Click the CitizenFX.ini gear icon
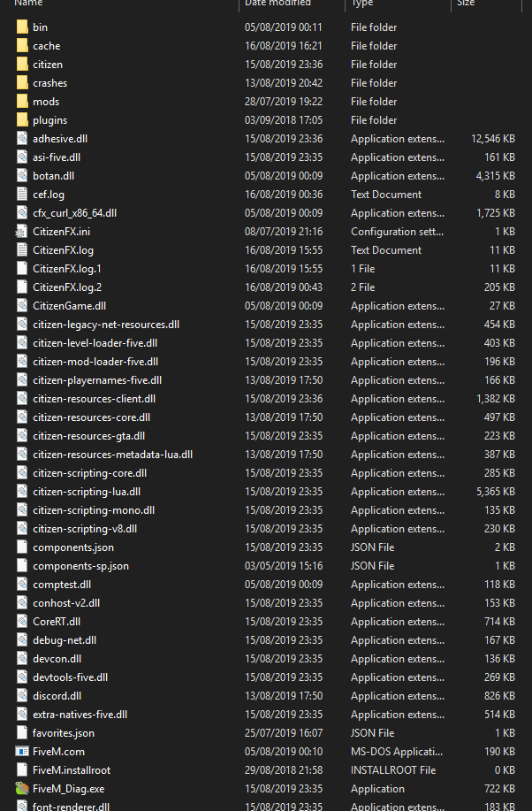 tap(22, 232)
